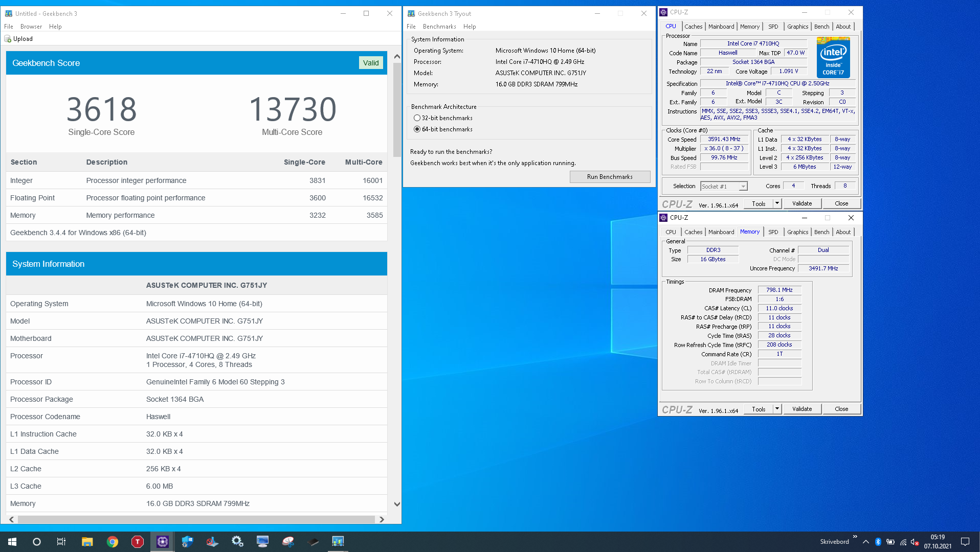Switch to Caches tab in upper CPU-Z

694,27
